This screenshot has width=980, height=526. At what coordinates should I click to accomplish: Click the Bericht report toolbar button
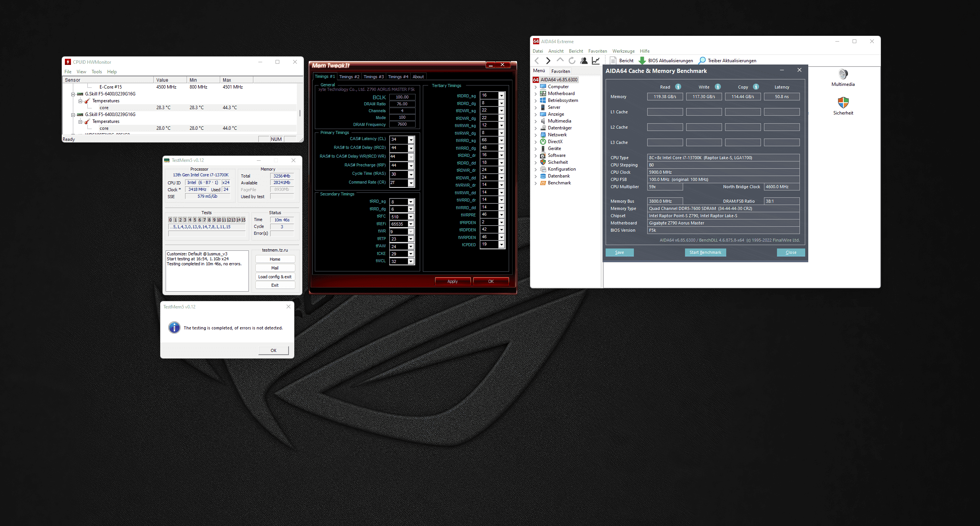coord(621,60)
